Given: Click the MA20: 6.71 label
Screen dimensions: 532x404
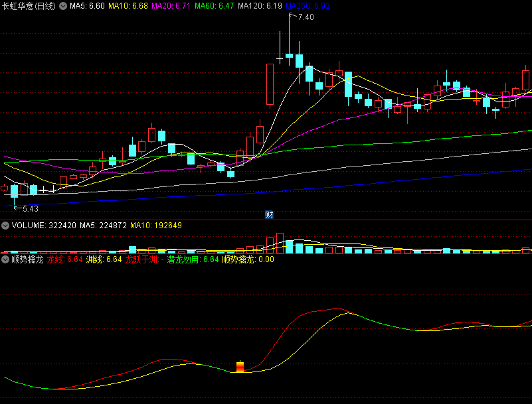Looking at the screenshot, I should pos(171,6).
